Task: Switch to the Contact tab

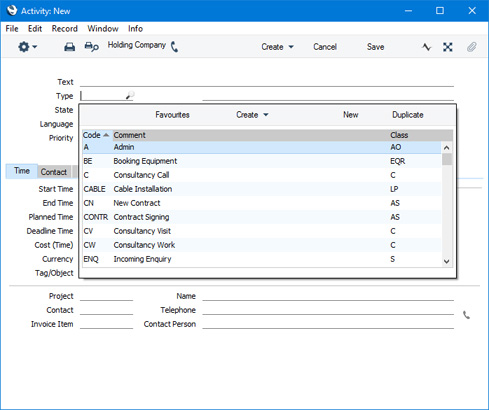Action: [x=54, y=172]
